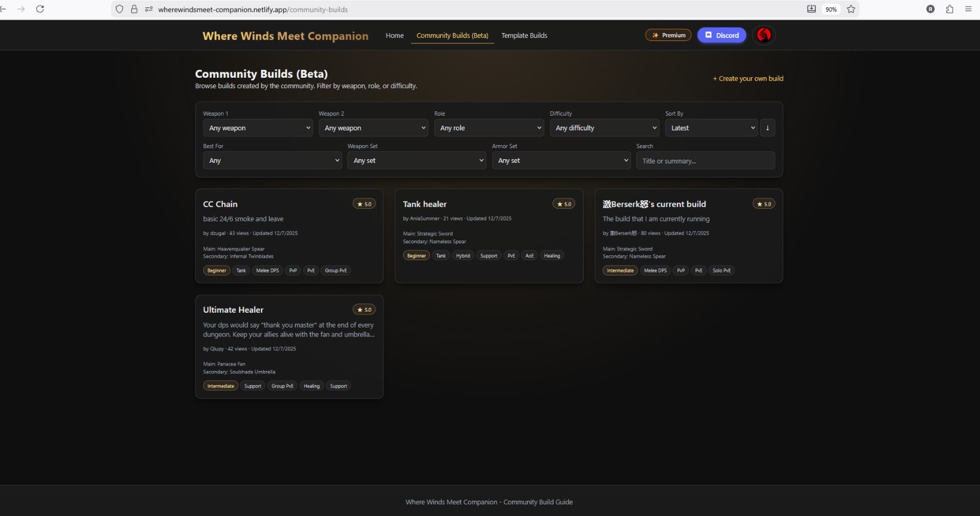The height and width of the screenshot is (516, 980).
Task: Click Create your own build link
Action: [748, 78]
